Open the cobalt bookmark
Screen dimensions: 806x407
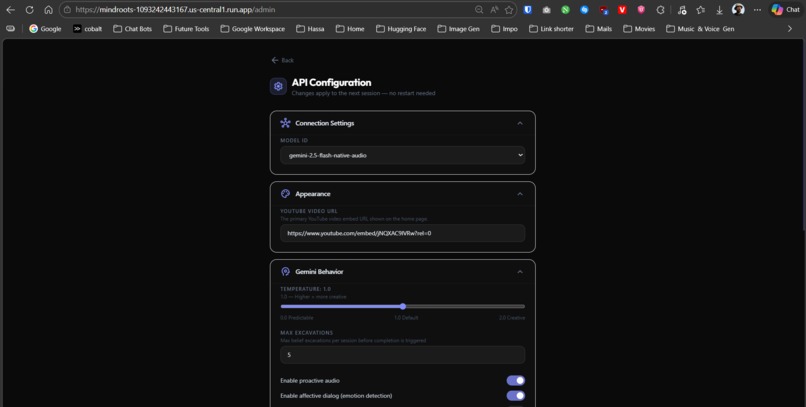click(87, 29)
